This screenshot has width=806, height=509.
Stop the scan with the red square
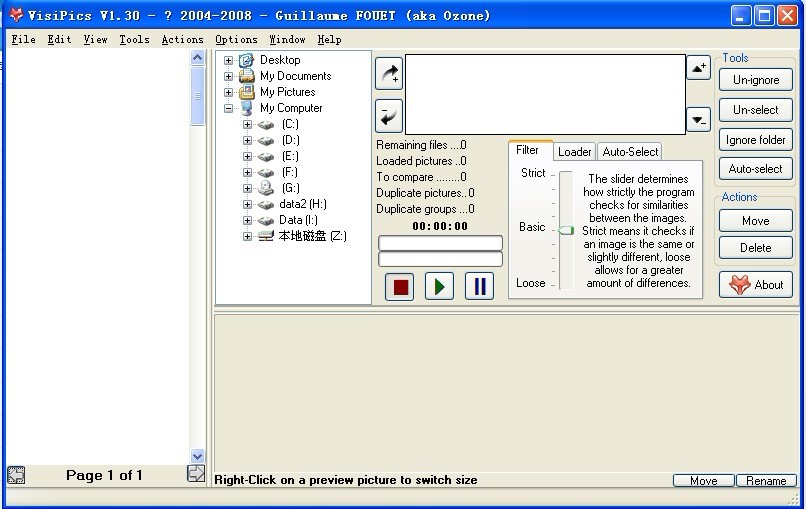click(399, 286)
